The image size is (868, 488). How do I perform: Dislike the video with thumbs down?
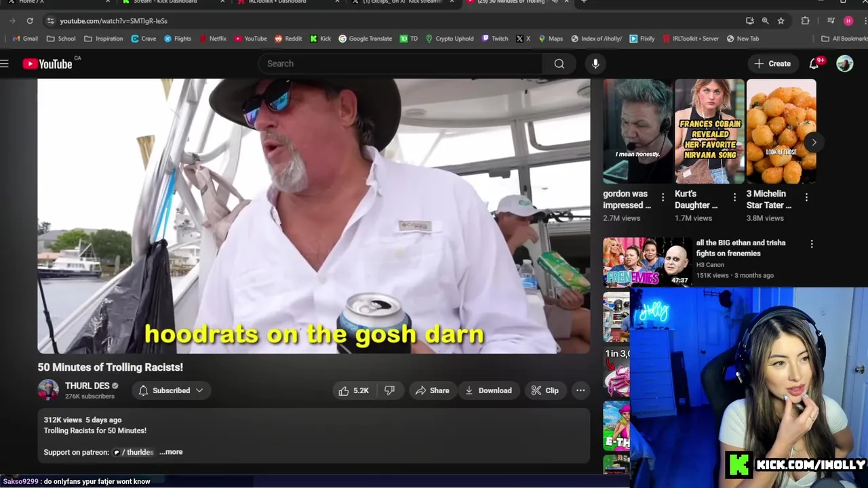389,390
